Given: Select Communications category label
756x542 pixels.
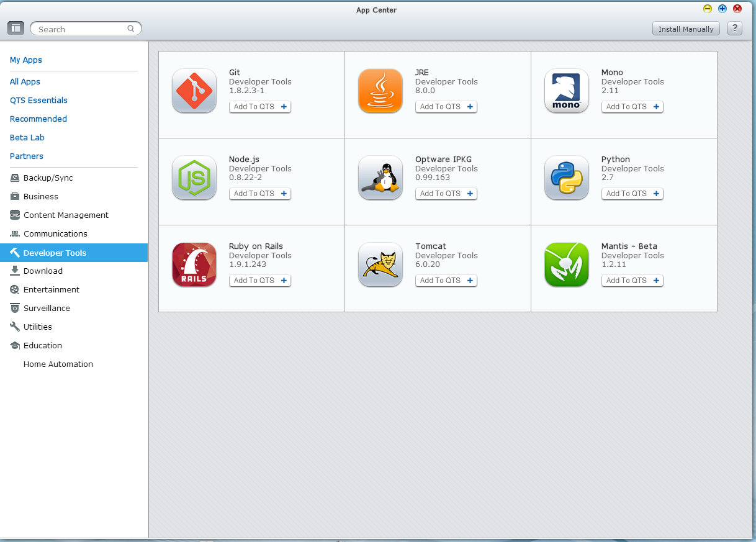Looking at the screenshot, I should (x=55, y=233).
